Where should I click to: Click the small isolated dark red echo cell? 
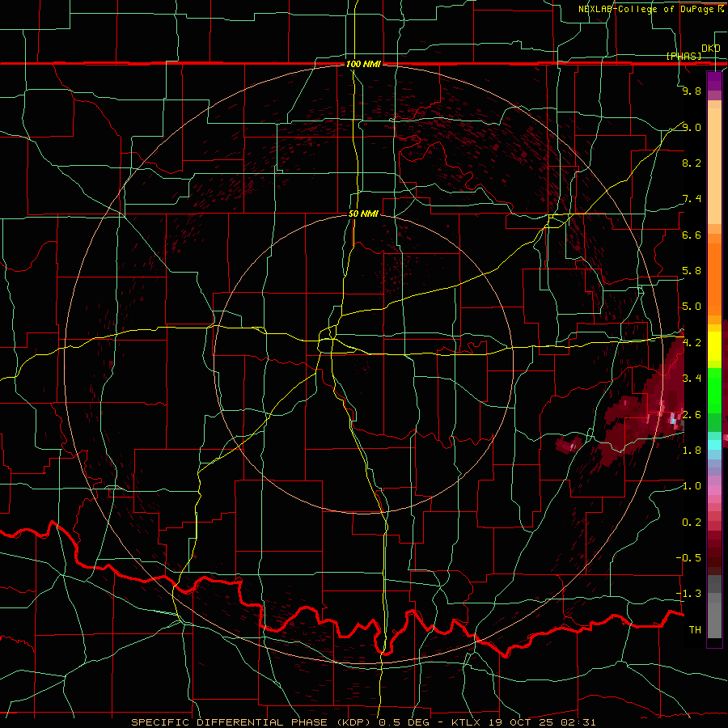(x=569, y=444)
